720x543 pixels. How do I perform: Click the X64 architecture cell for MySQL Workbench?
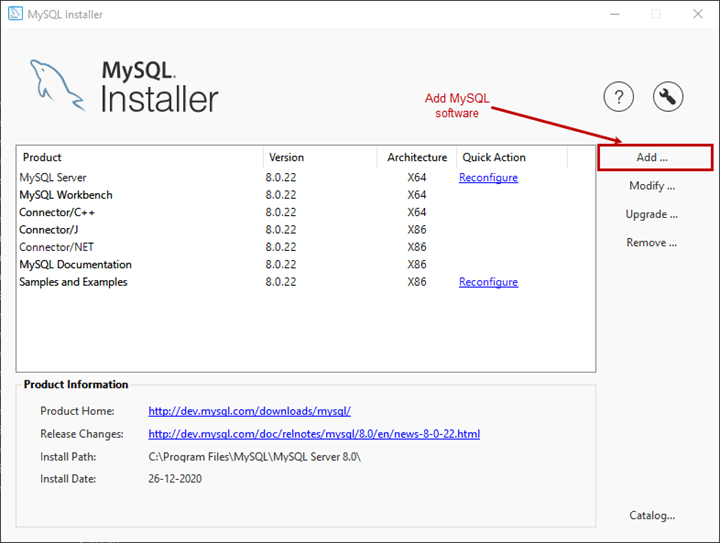[417, 195]
